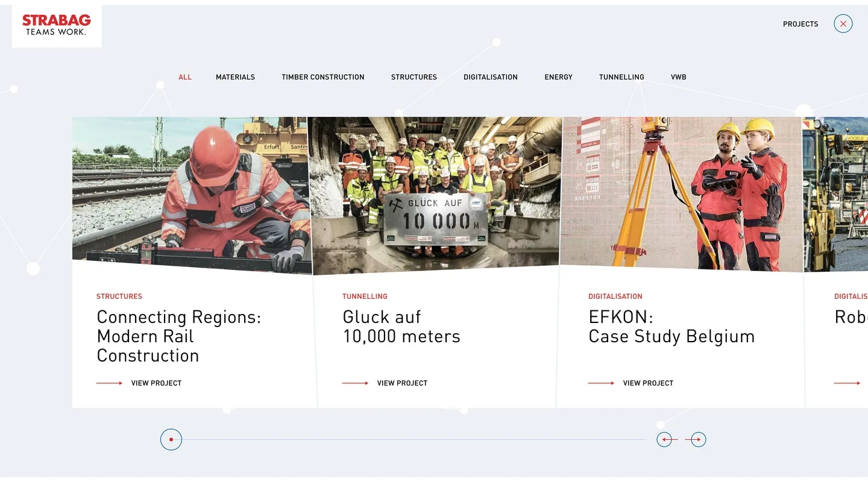Click the Connecting Regions: Modern Rail Construction title
Screen dimensions: 868x482
tap(179, 336)
